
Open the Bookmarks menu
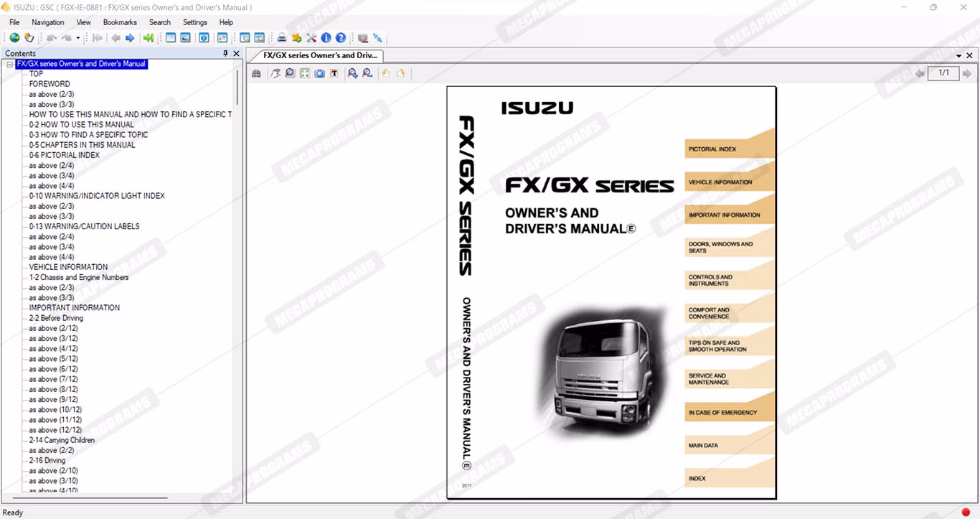[120, 22]
